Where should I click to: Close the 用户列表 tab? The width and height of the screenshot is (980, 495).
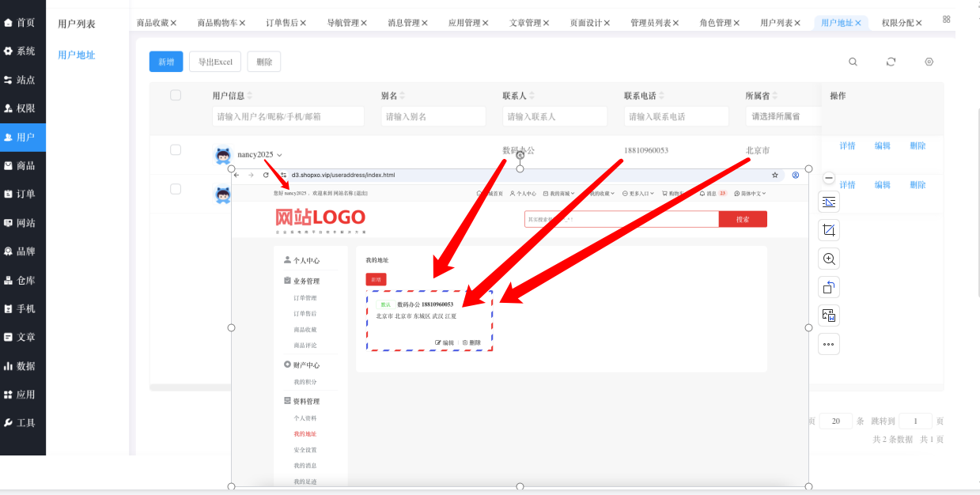[x=797, y=23]
